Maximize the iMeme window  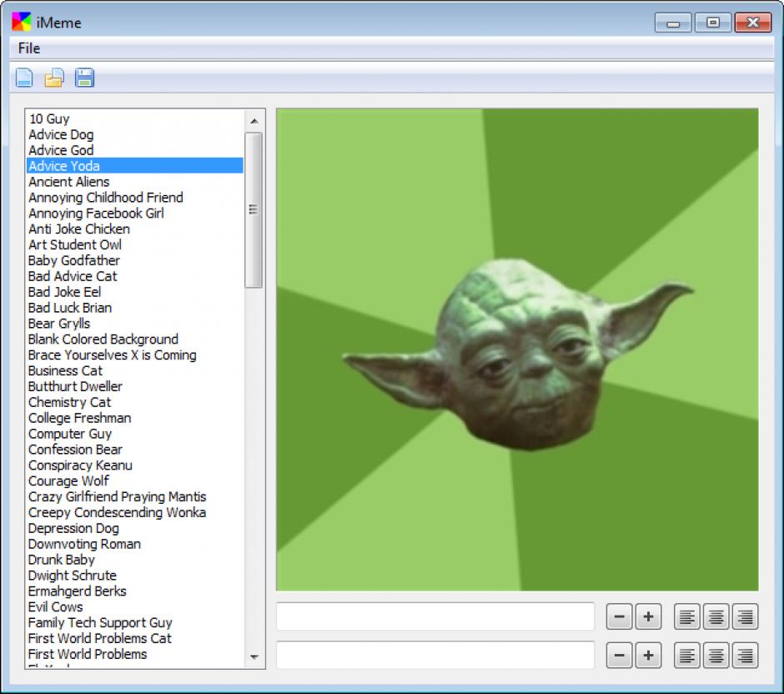pos(713,23)
